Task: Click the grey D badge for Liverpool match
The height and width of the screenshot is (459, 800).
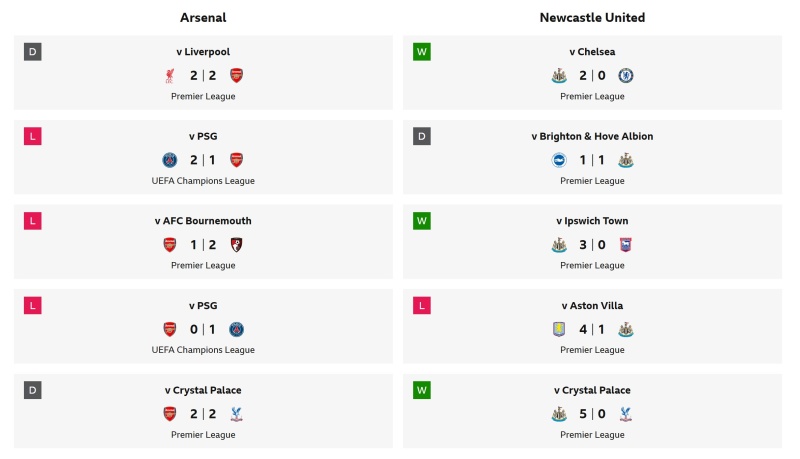Action: [33, 52]
